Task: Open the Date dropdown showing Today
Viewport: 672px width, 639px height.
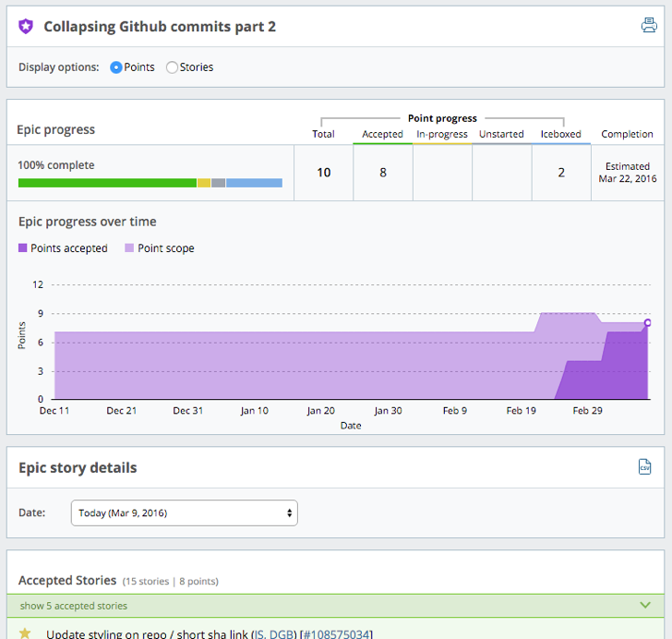Action: 185,512
